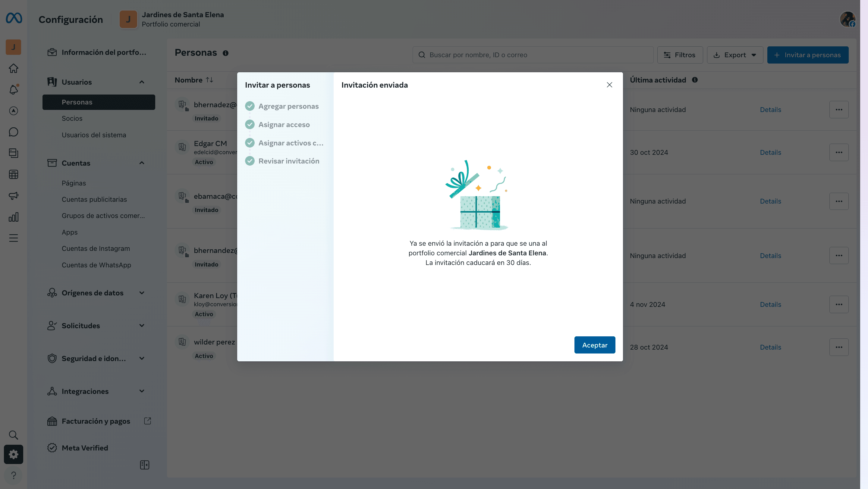Open Cuentas de WhatsApp

pos(96,265)
